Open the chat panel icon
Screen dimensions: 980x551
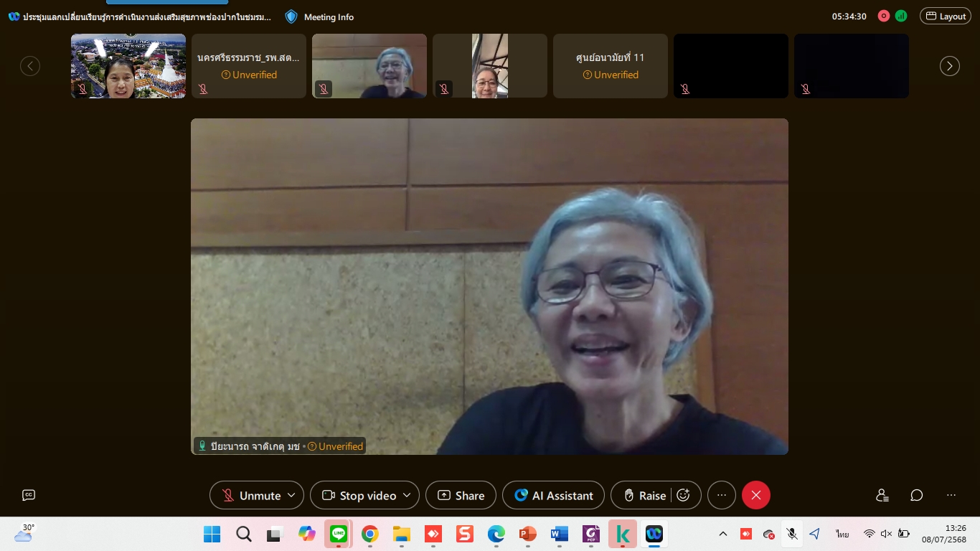916,495
